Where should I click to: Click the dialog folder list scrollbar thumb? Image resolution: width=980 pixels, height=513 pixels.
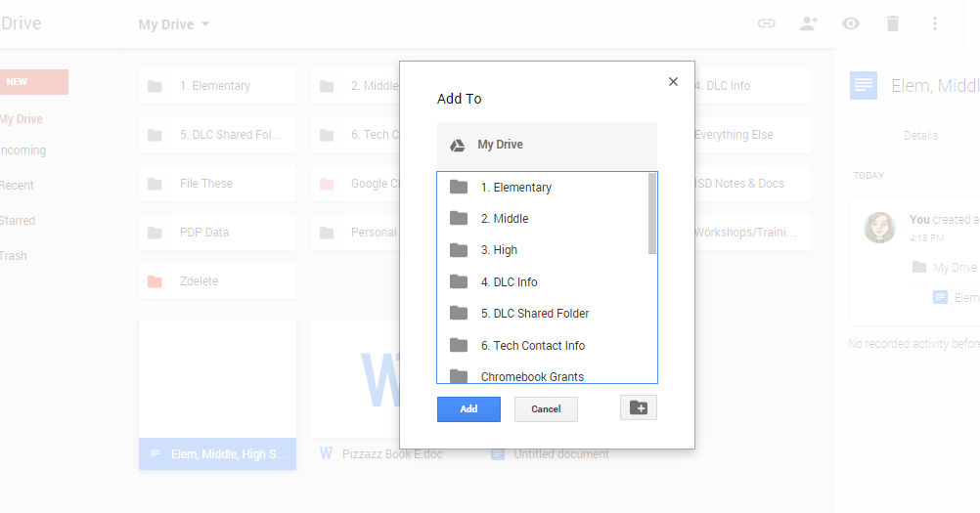point(652,213)
